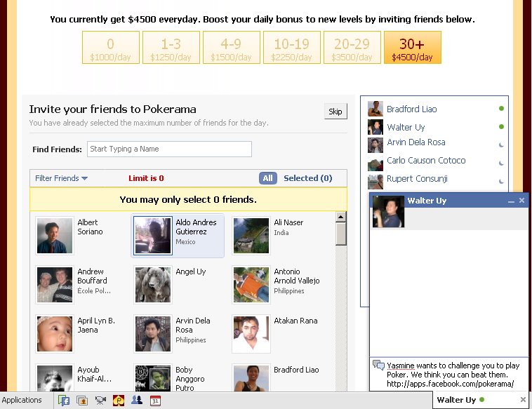
Task: Click Rupert Consunji's idle moon icon
Action: click(501, 182)
